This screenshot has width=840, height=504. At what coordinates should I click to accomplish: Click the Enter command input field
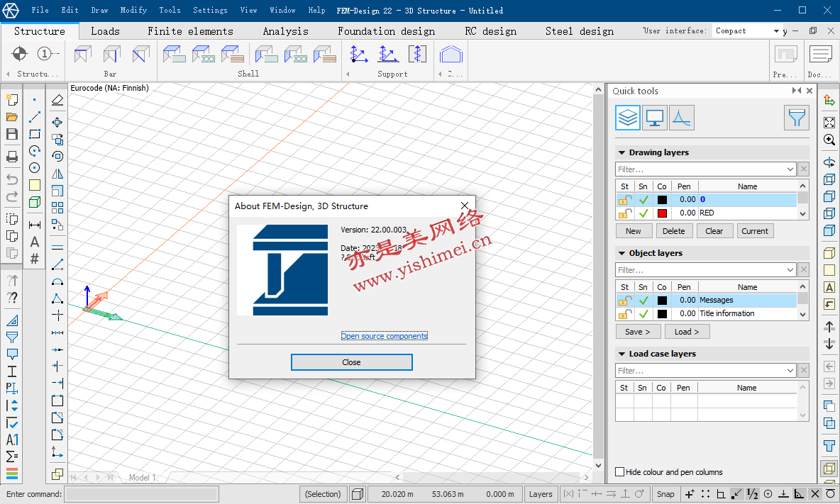click(141, 494)
